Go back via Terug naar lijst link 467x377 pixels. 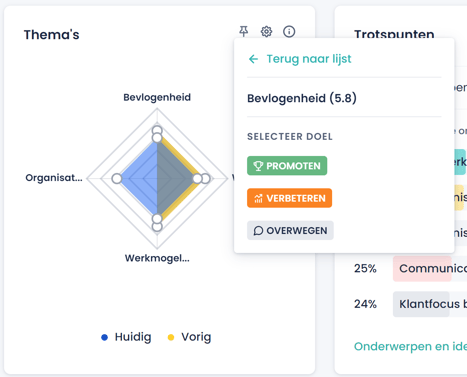(x=309, y=59)
